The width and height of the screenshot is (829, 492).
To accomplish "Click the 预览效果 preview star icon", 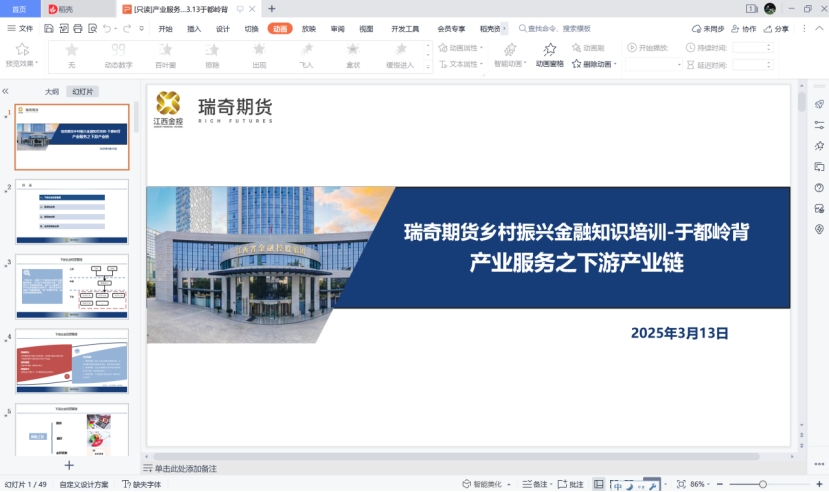I will click(x=22, y=50).
